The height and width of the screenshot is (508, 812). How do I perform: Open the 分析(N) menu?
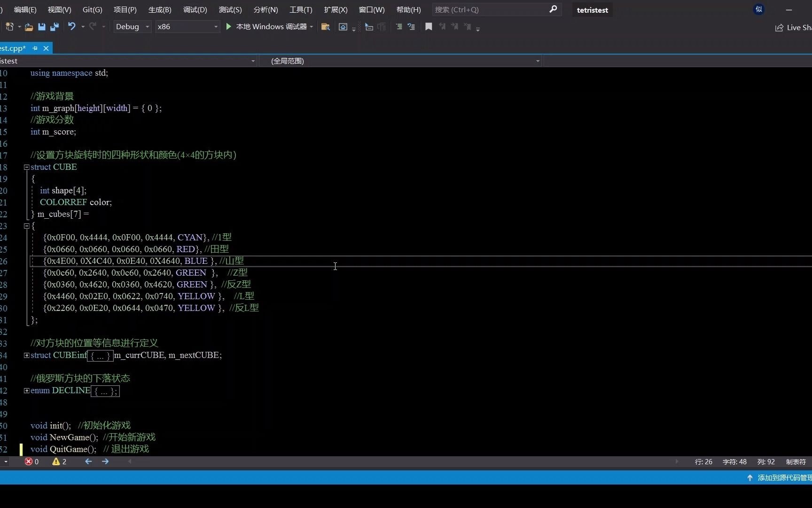point(265,9)
